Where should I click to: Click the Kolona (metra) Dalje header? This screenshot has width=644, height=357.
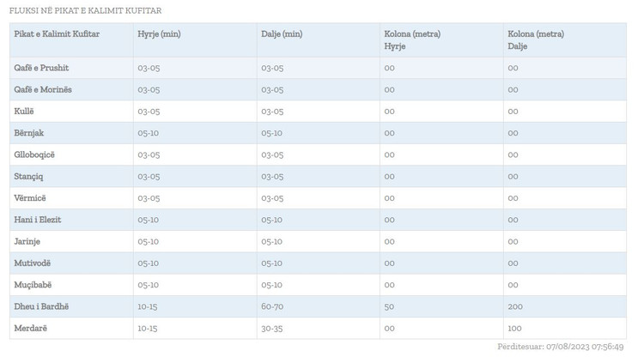[x=536, y=39]
